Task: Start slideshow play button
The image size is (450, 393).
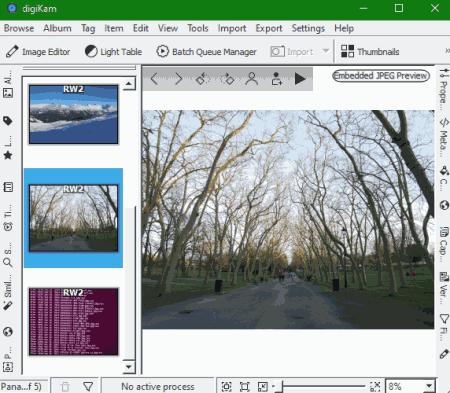Action: click(300, 79)
